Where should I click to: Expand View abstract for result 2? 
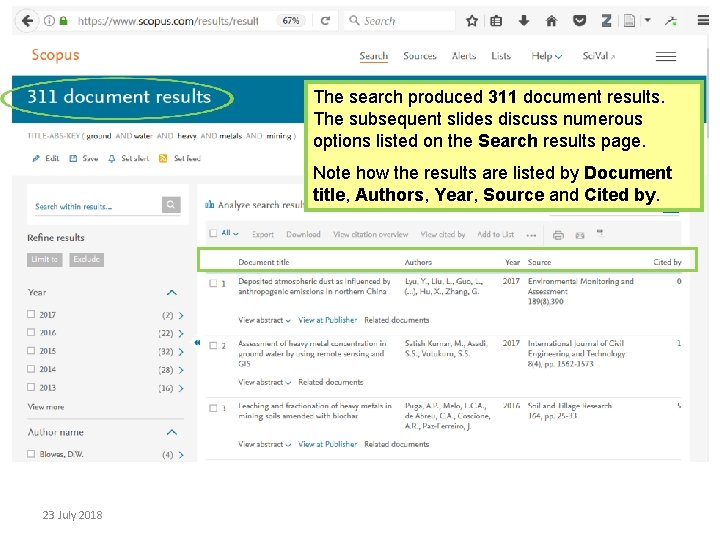264,382
